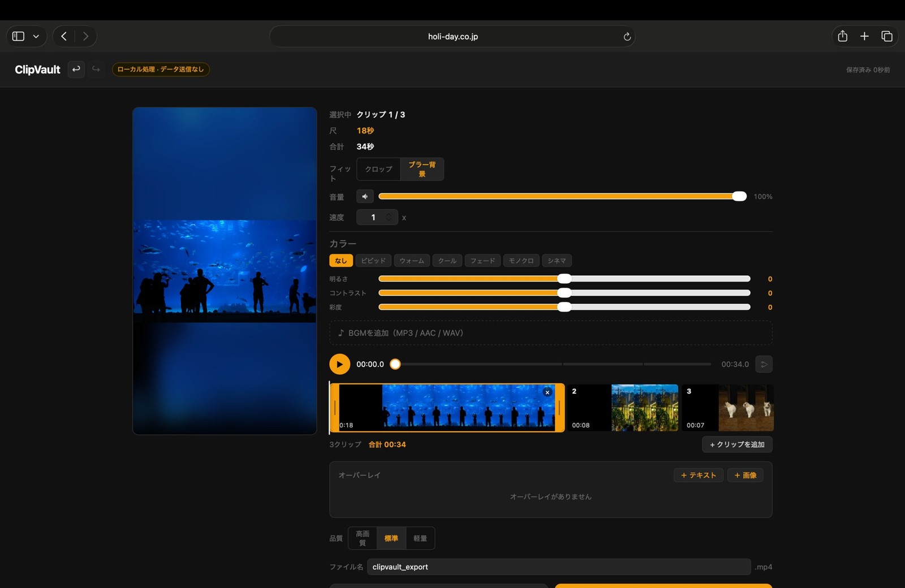Adjust the 明るさ brightness slider

[x=564, y=279]
